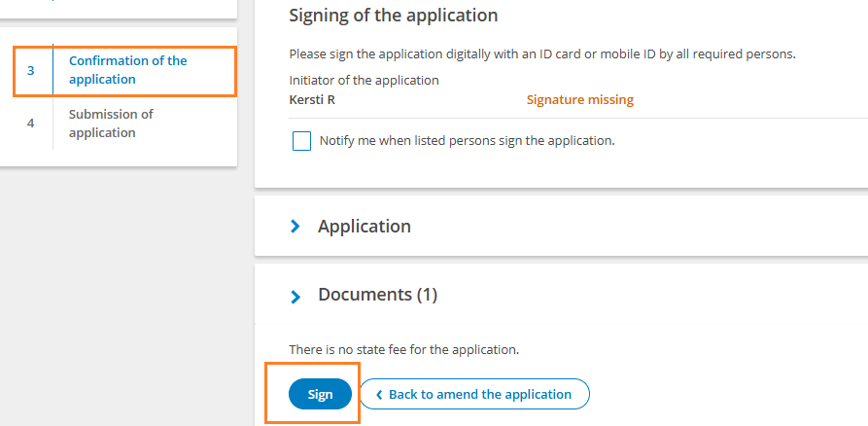Click the step number 3 indicator
The image size is (868, 426).
pyautogui.click(x=31, y=71)
